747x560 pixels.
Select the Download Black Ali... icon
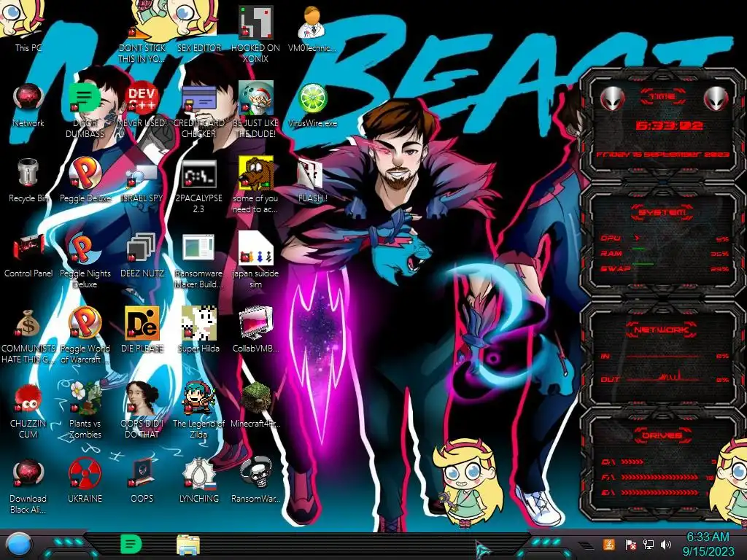click(28, 486)
